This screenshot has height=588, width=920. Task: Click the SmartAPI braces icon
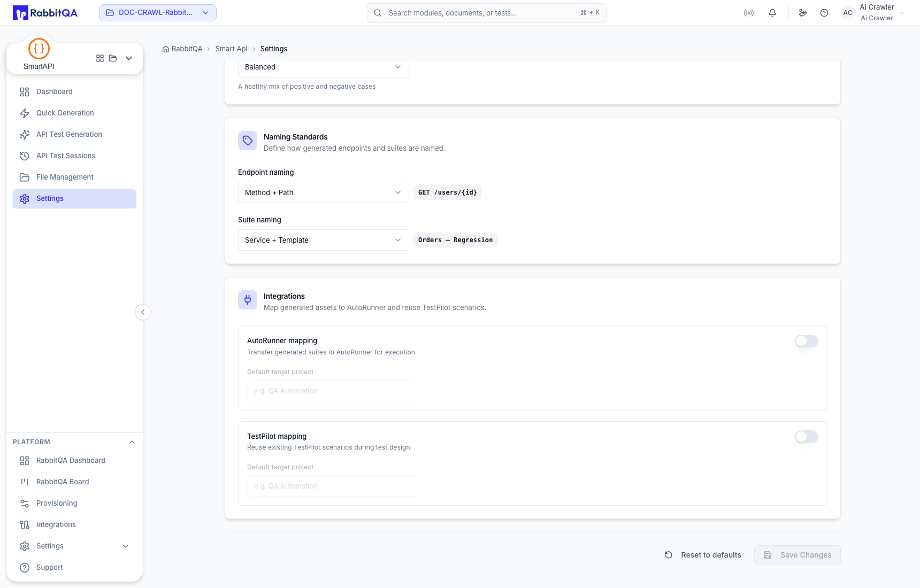(x=39, y=49)
